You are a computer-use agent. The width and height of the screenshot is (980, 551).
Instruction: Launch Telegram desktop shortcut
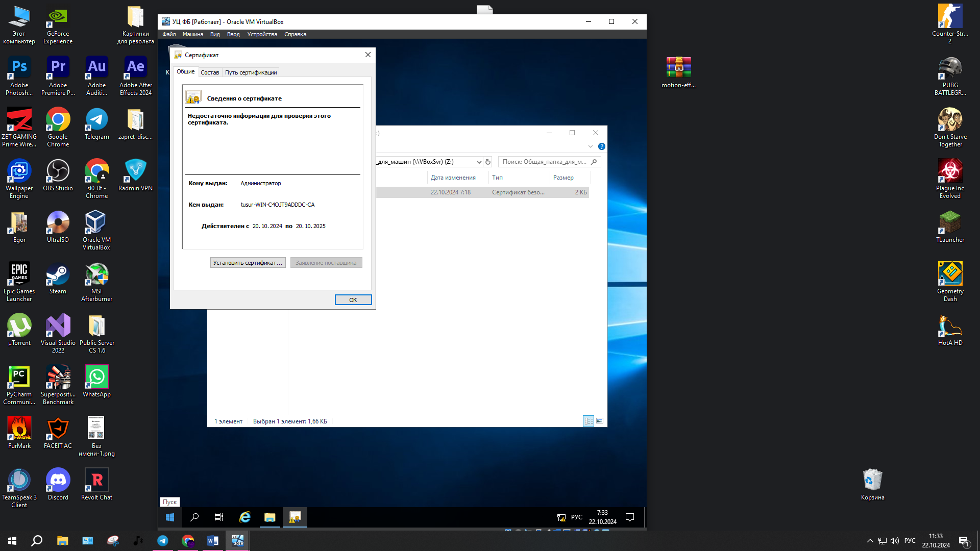(x=97, y=123)
